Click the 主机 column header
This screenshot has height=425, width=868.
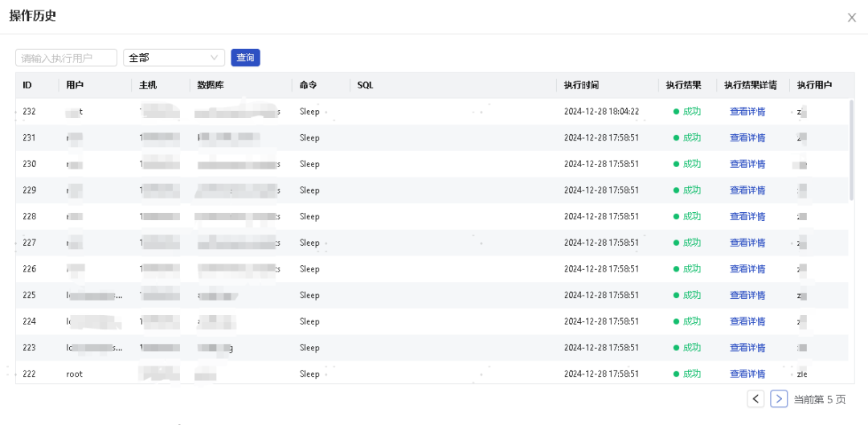tap(148, 85)
